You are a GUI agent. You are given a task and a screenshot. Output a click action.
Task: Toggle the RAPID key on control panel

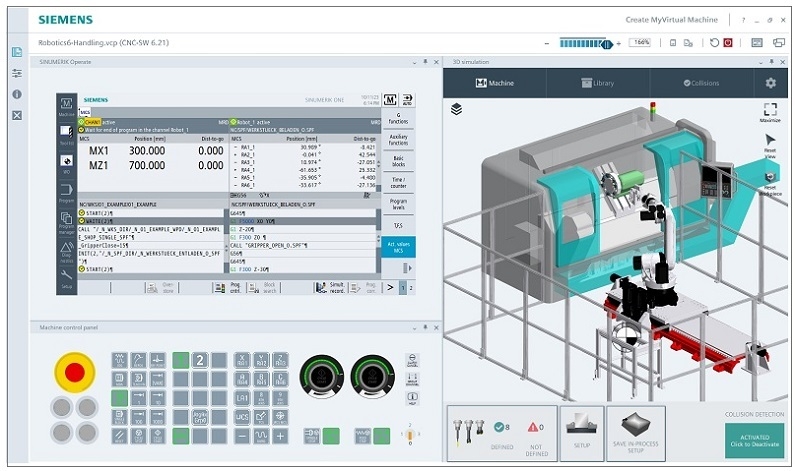coord(261,436)
